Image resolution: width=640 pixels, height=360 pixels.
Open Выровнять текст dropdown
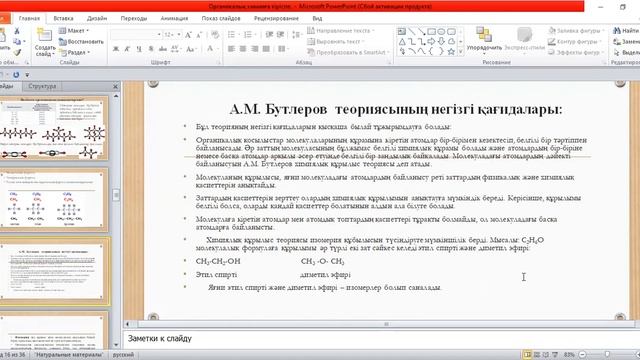click(x=336, y=42)
